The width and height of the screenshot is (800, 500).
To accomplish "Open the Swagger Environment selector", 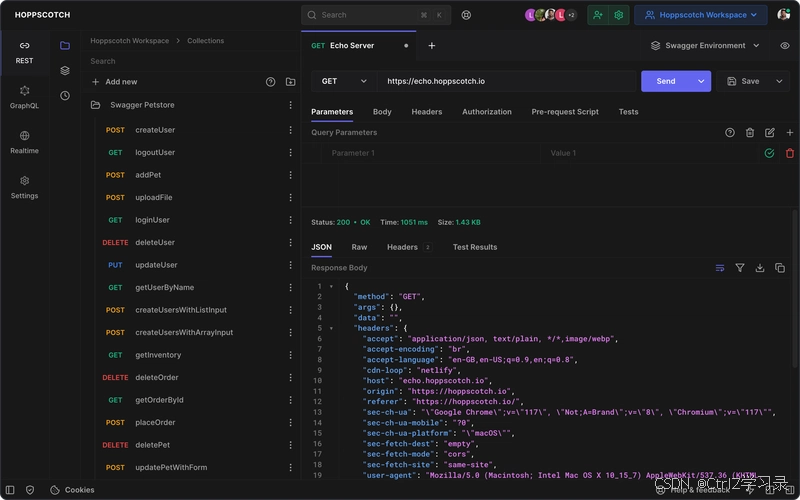I will [705, 45].
